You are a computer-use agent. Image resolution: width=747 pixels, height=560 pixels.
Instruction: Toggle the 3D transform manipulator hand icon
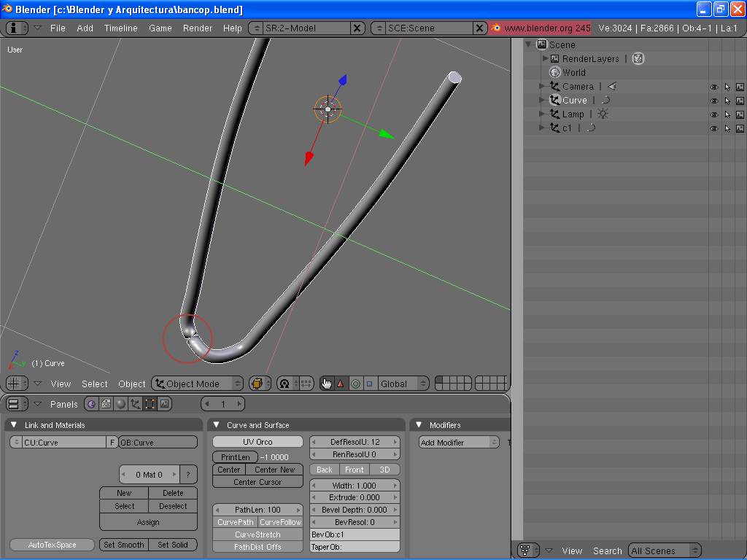coord(326,384)
